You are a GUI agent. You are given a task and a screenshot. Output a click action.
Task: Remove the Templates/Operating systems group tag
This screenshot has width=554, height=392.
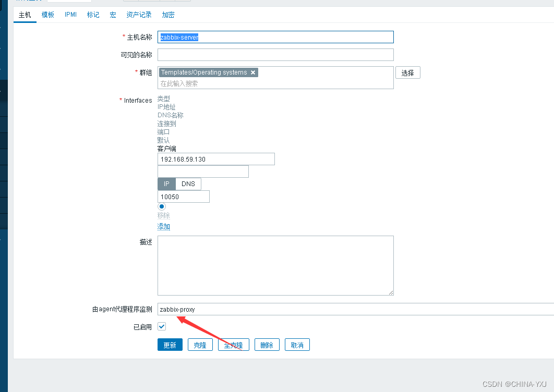point(253,72)
